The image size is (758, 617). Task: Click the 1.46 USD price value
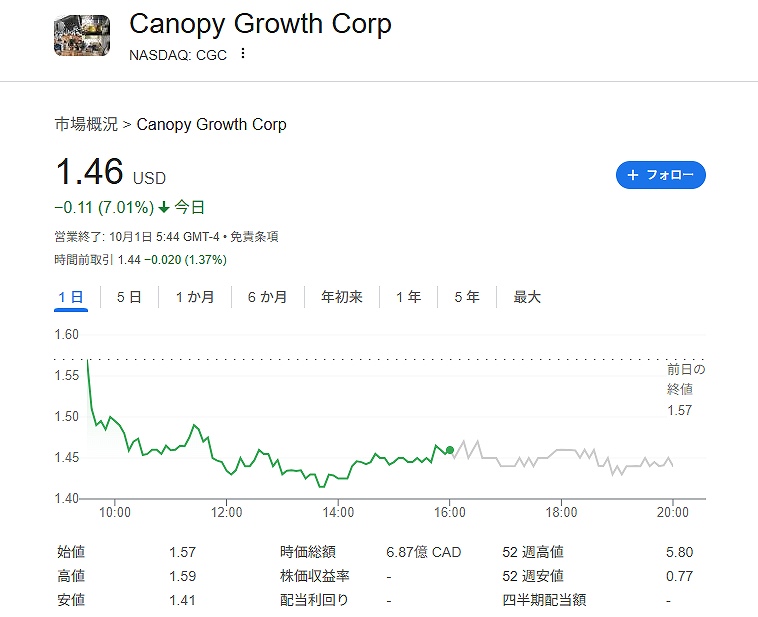point(89,173)
